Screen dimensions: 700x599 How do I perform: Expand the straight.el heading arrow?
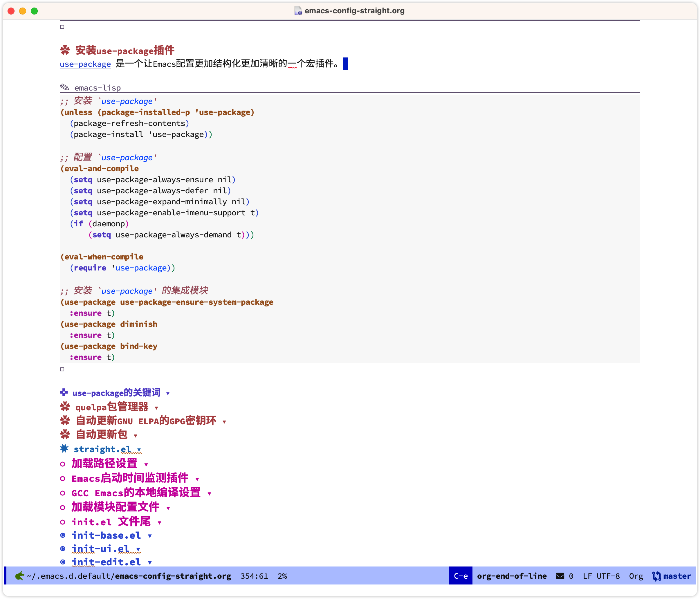click(x=139, y=450)
